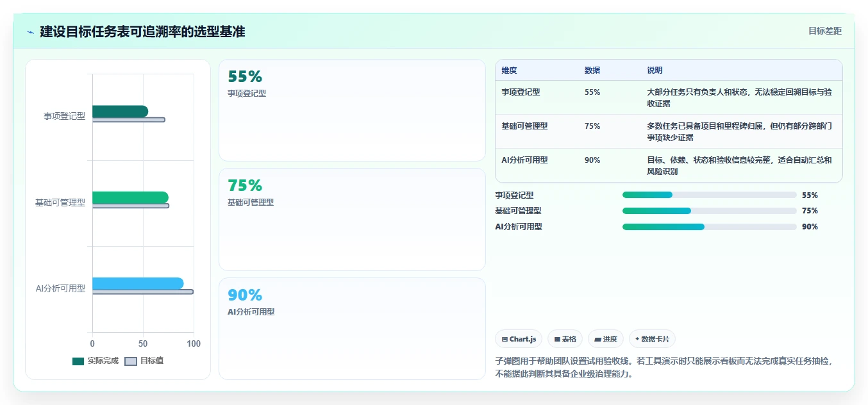
Task: Click the 数据卡片 chip
Action: click(653, 339)
